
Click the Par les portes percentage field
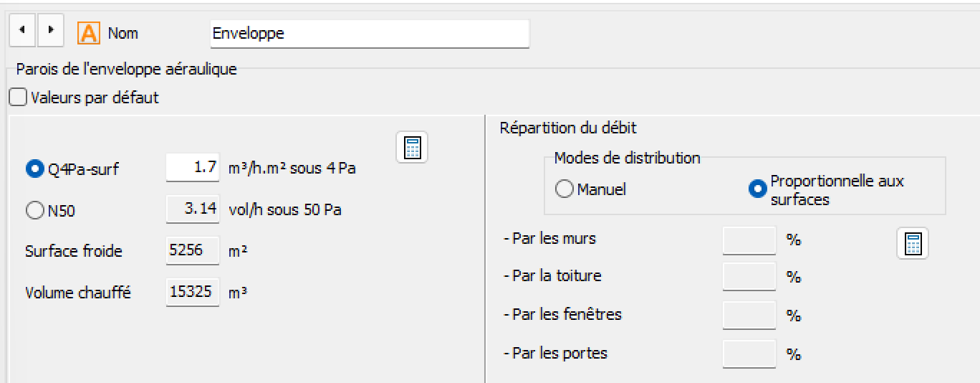coord(749,354)
